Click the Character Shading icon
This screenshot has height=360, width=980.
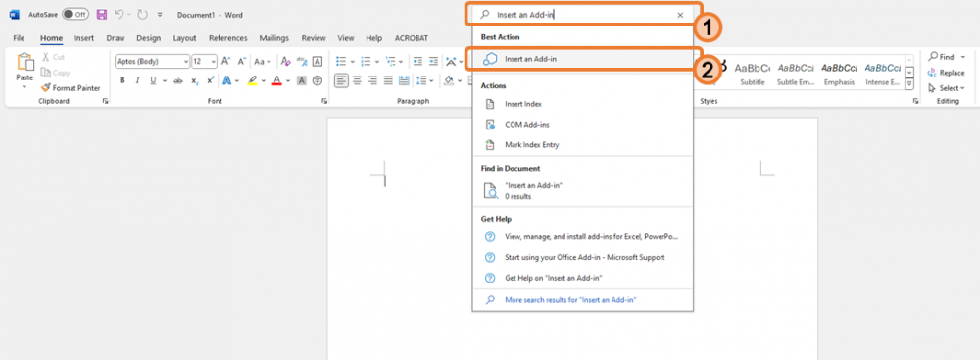pyautogui.click(x=302, y=80)
